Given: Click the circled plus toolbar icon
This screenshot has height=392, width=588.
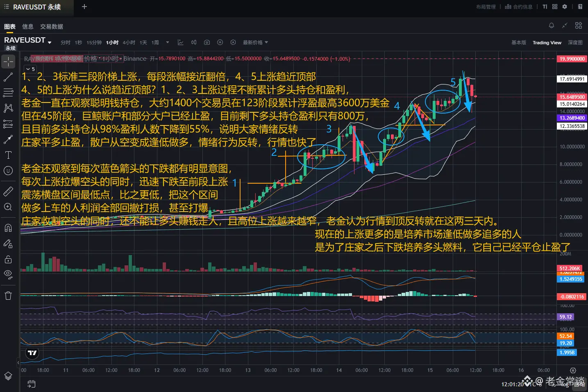Looking at the screenshot, I should point(220,43).
